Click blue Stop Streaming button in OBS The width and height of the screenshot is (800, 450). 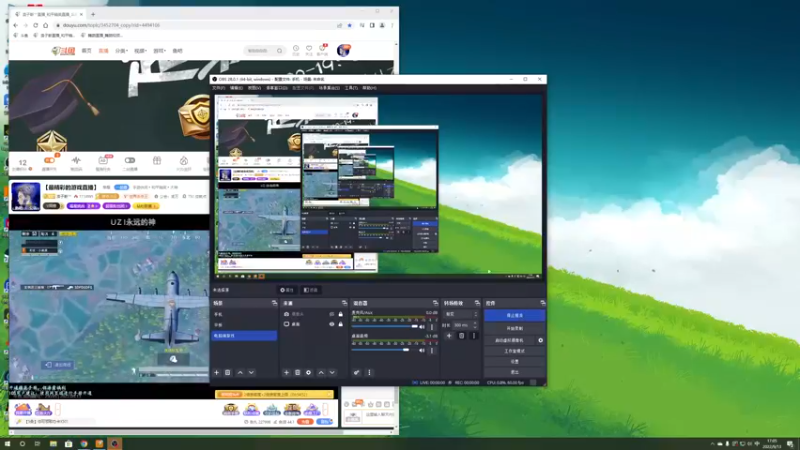(514, 315)
